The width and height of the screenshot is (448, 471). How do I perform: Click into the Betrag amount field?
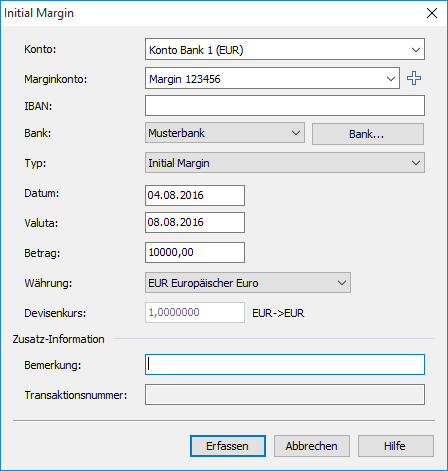coord(195,252)
